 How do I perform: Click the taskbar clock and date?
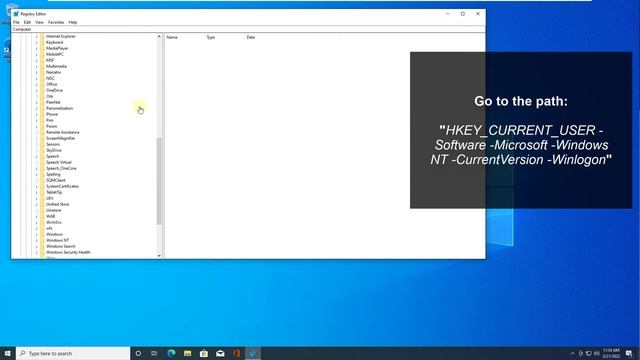(611, 353)
